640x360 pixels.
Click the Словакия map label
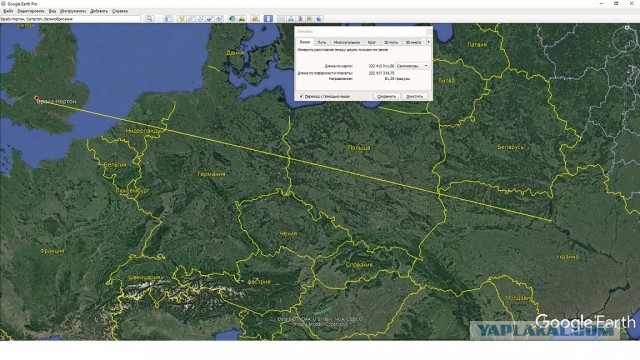click(x=359, y=264)
